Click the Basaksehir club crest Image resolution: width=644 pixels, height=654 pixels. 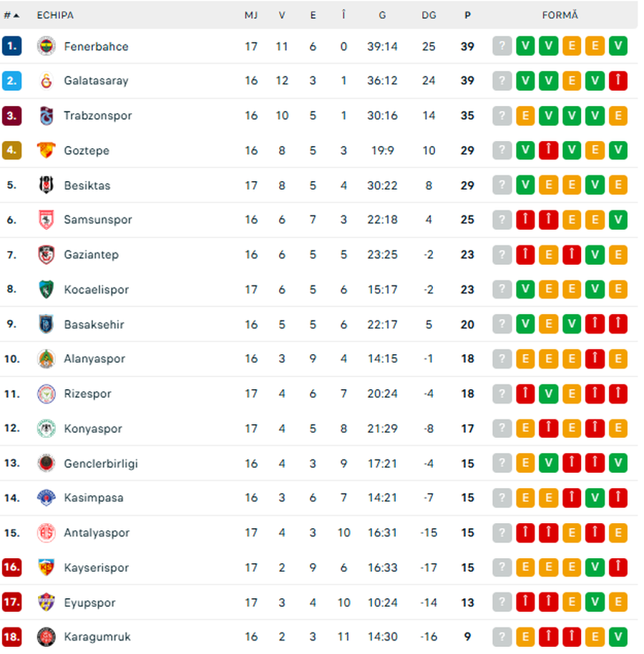[x=45, y=324]
